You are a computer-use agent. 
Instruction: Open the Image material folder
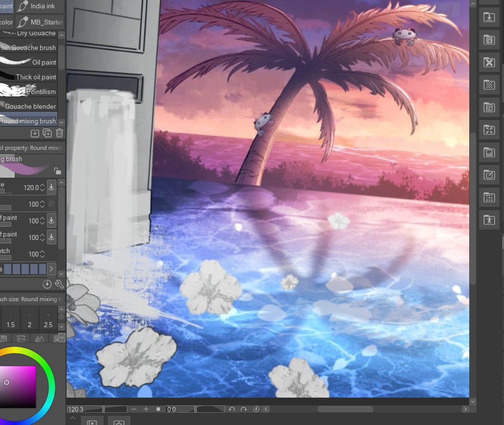click(489, 152)
